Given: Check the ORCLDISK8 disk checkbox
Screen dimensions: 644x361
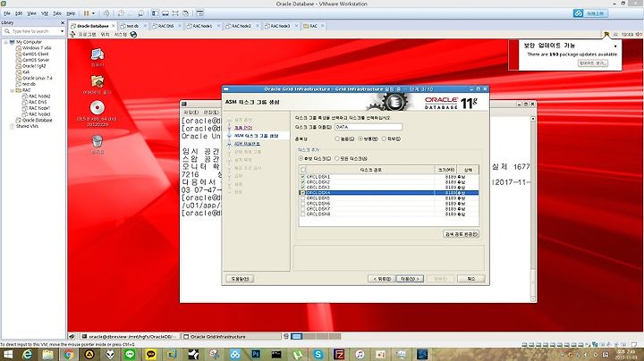Looking at the screenshot, I should [x=302, y=214].
